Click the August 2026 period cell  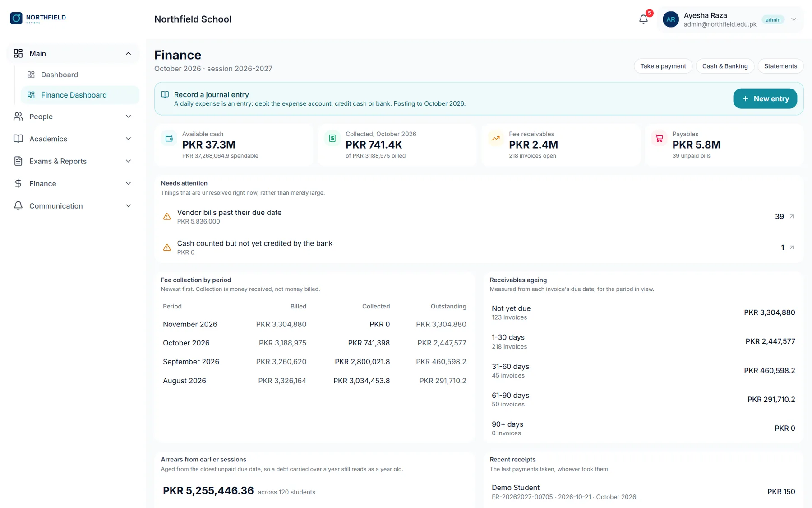point(185,381)
